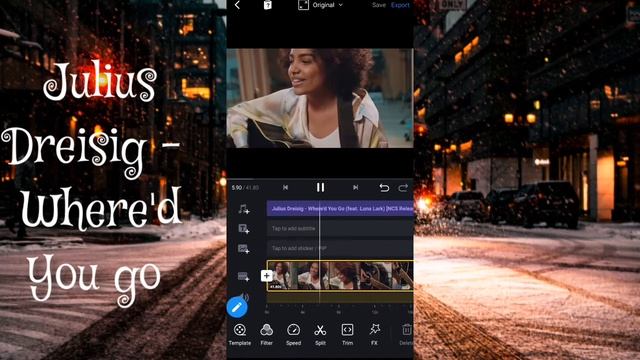The width and height of the screenshot is (640, 360).
Task: Open the Filter tool
Action: (267, 334)
